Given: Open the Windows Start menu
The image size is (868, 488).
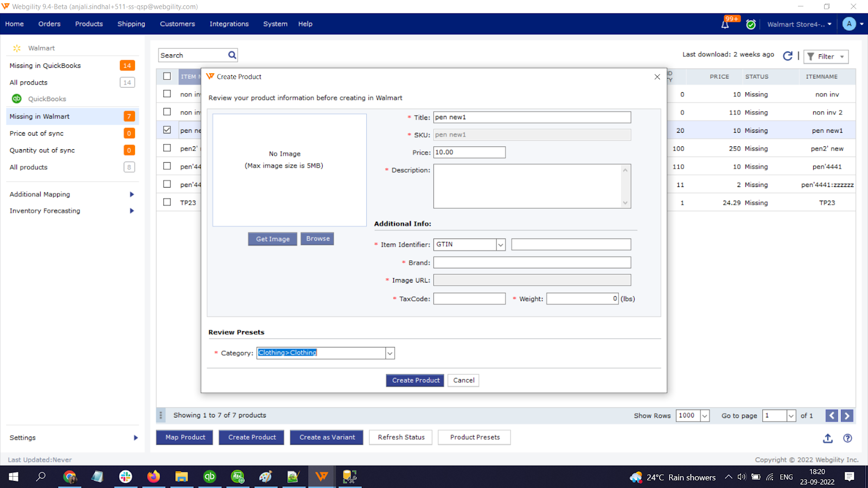Looking at the screenshot, I should click(14, 477).
